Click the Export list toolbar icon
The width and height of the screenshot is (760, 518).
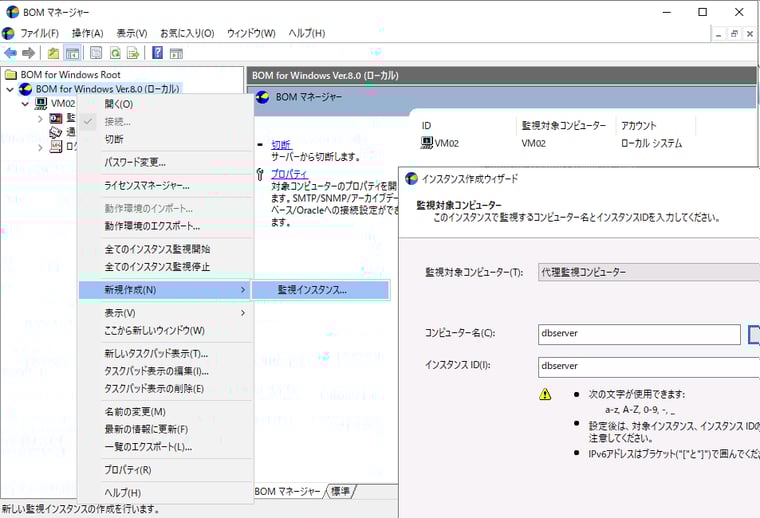[x=132, y=53]
